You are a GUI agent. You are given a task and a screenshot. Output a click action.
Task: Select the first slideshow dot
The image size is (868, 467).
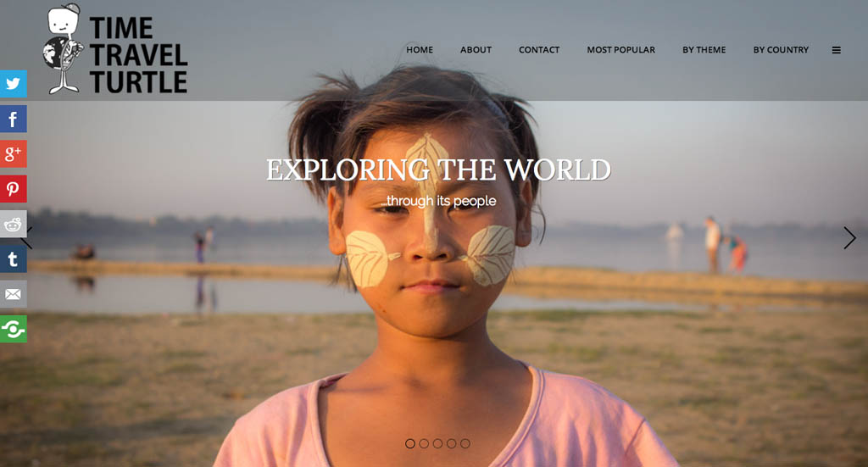click(x=410, y=443)
